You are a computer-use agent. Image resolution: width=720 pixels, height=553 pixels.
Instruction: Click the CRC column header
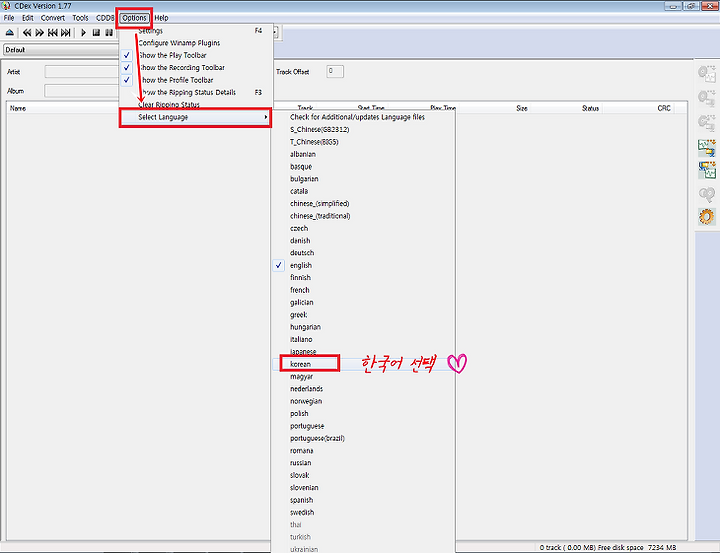tap(664, 108)
